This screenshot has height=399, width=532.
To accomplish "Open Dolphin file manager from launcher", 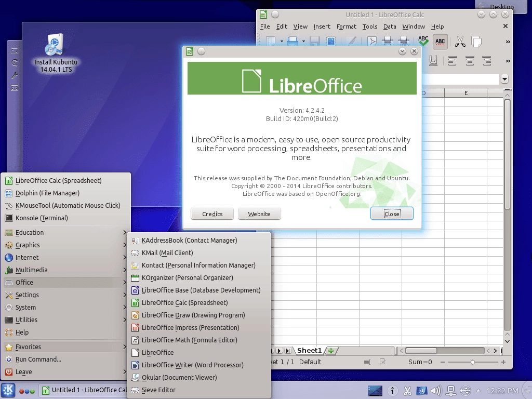I will (x=66, y=193).
